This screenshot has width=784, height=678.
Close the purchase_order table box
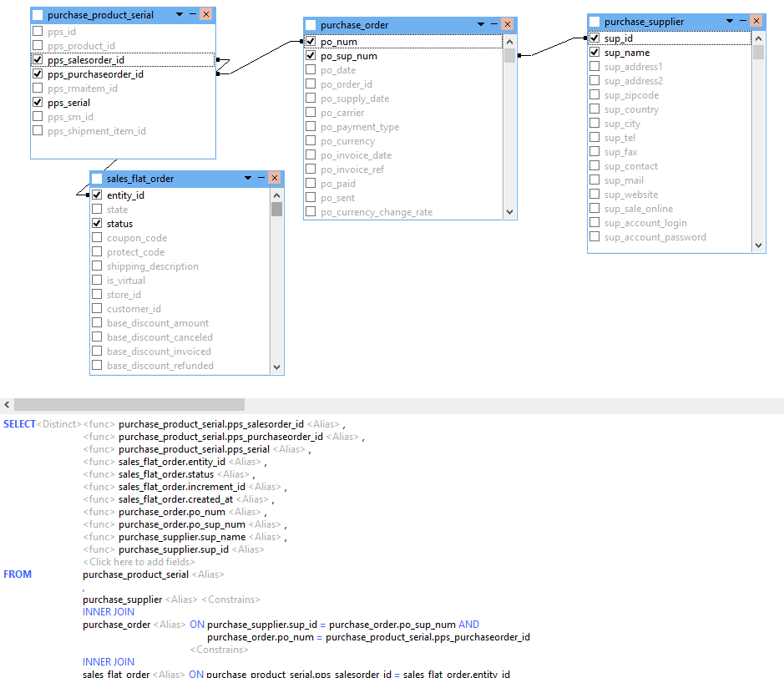(x=508, y=24)
